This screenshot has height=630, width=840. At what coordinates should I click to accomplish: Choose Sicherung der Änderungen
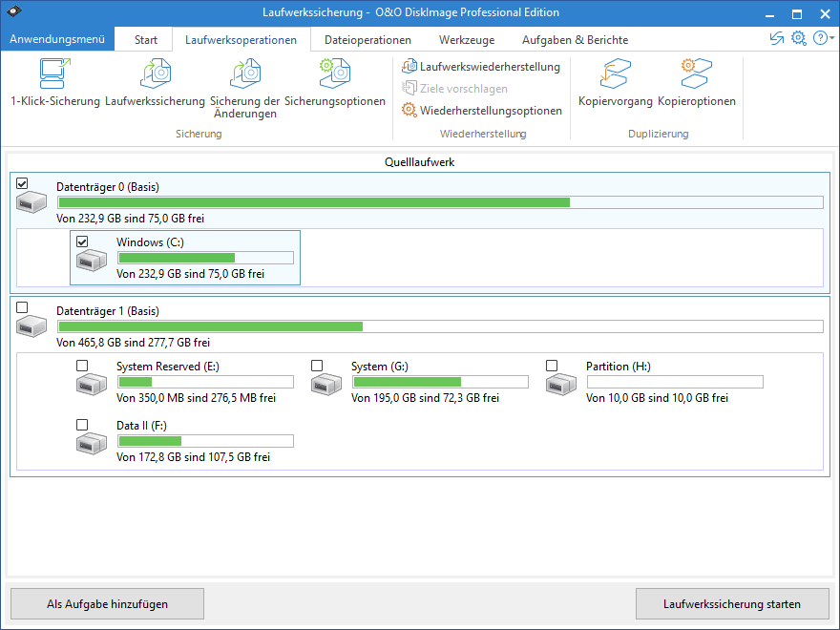click(244, 89)
